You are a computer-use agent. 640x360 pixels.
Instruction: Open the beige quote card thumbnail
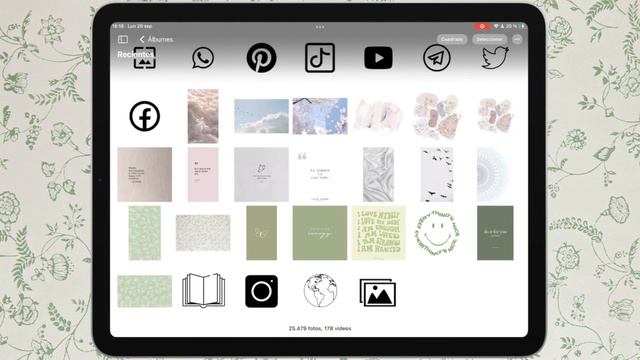click(x=144, y=175)
